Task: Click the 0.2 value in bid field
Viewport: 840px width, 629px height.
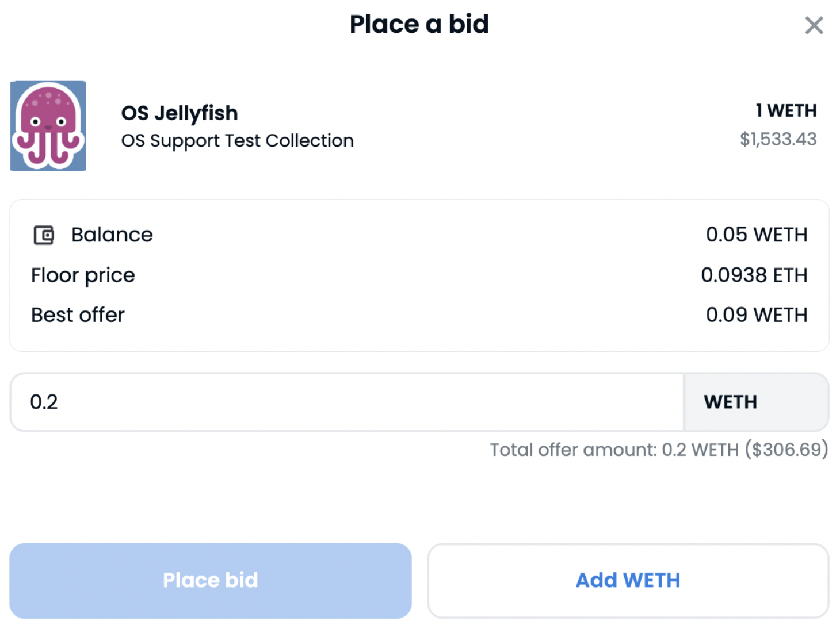Action: (x=44, y=402)
